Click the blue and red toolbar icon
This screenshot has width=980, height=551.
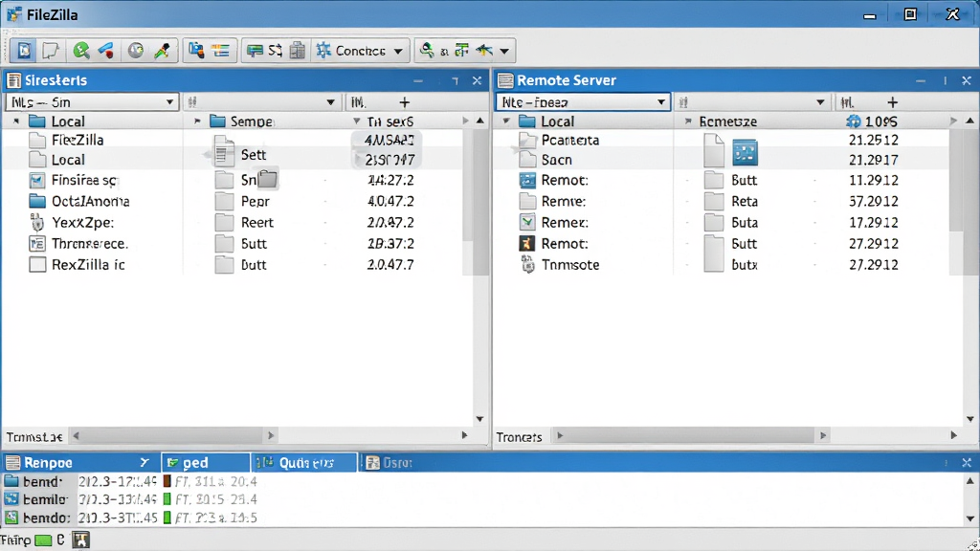click(106, 51)
